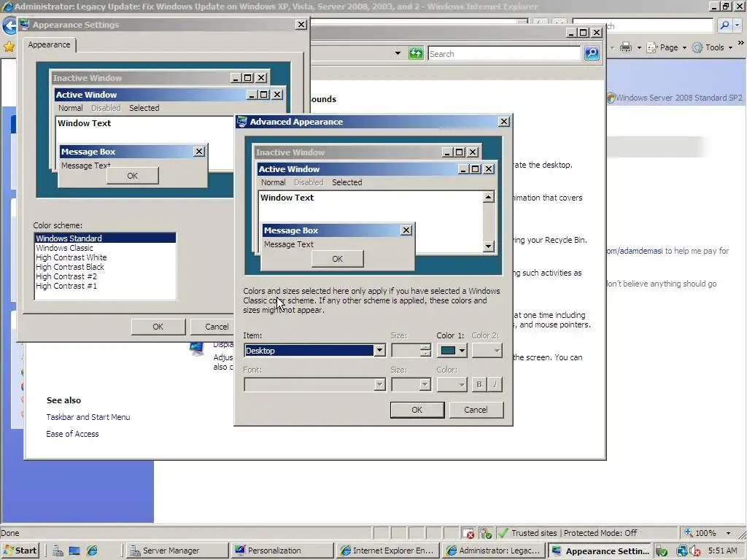Image resolution: width=747 pixels, height=560 pixels.
Task: Open the Color 1 swatch dropdown
Action: click(452, 351)
